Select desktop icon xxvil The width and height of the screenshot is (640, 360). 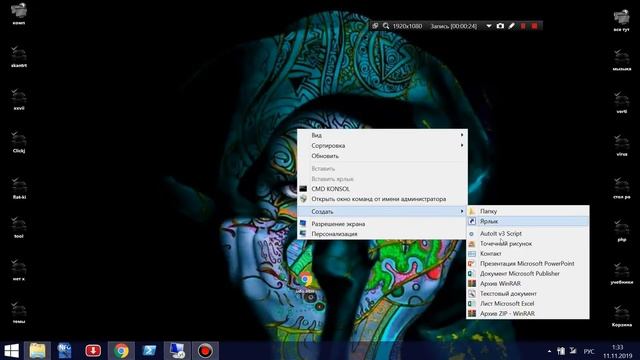pyautogui.click(x=19, y=100)
